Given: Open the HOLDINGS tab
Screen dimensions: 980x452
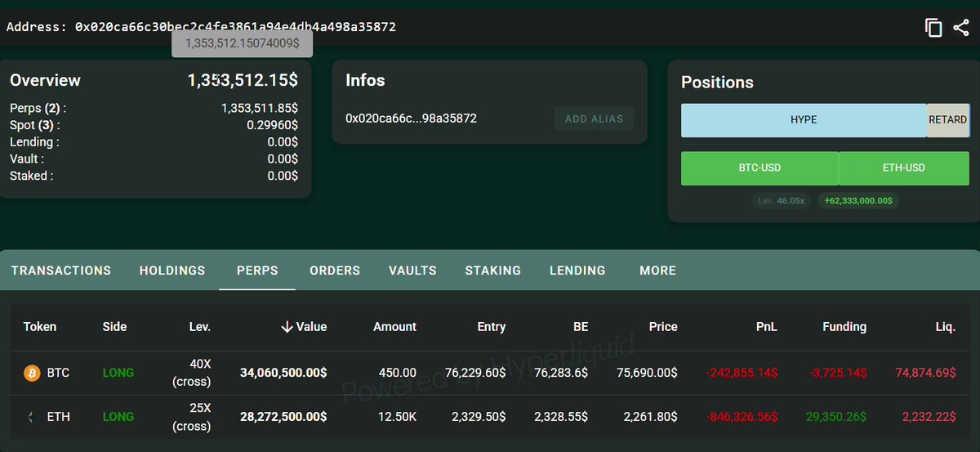Looking at the screenshot, I should 172,271.
